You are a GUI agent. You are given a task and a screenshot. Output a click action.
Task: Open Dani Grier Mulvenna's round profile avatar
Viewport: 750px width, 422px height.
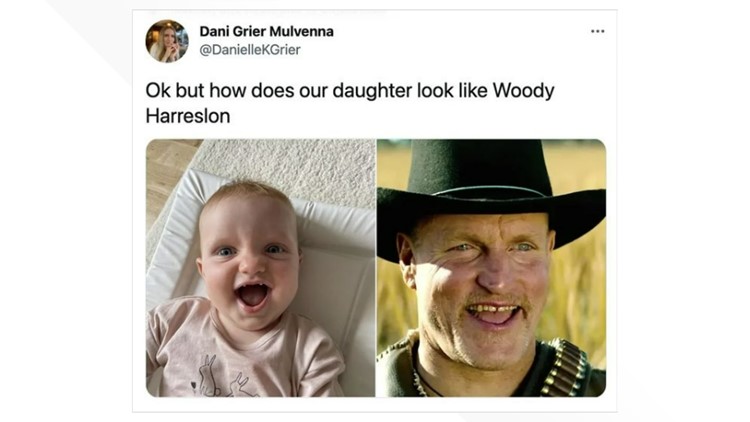[167, 41]
